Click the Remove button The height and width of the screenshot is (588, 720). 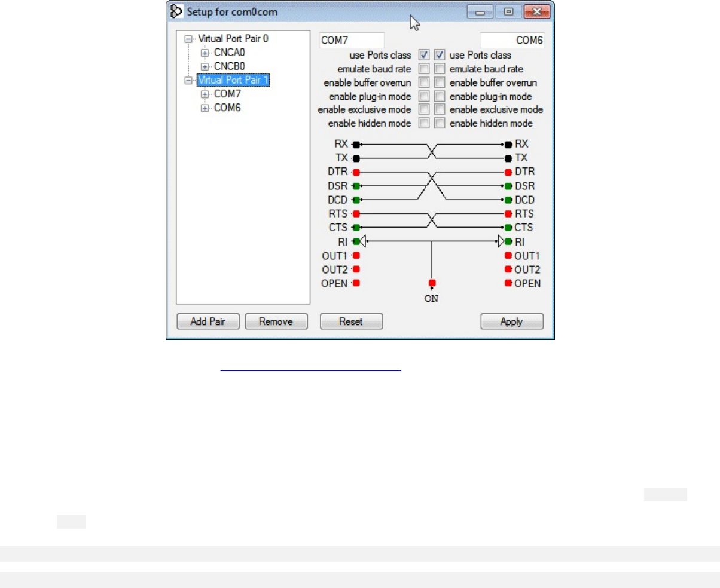pyautogui.click(x=276, y=321)
